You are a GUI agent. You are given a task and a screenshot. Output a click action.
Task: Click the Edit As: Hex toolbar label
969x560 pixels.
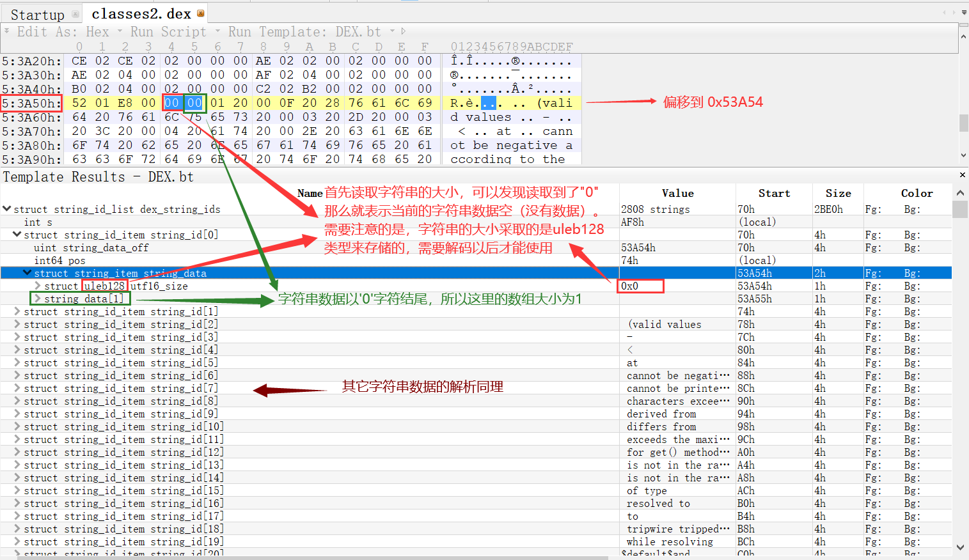pyautogui.click(x=63, y=31)
